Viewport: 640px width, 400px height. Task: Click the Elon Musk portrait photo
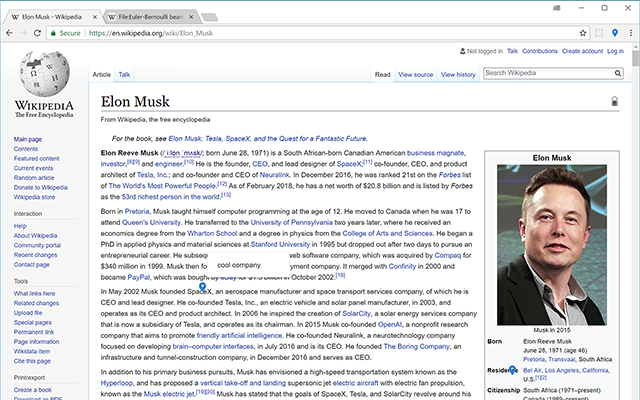pos(552,245)
